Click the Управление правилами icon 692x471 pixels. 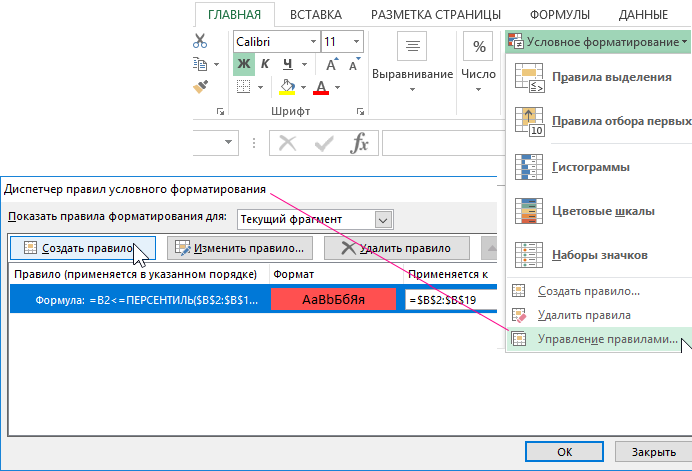coord(519,339)
